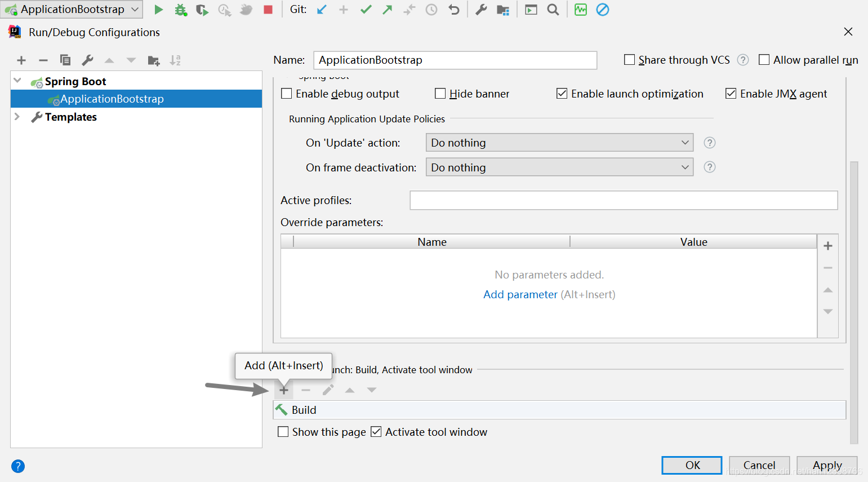The width and height of the screenshot is (868, 482).
Task: Open On frame deactivation dropdown
Action: tap(559, 167)
